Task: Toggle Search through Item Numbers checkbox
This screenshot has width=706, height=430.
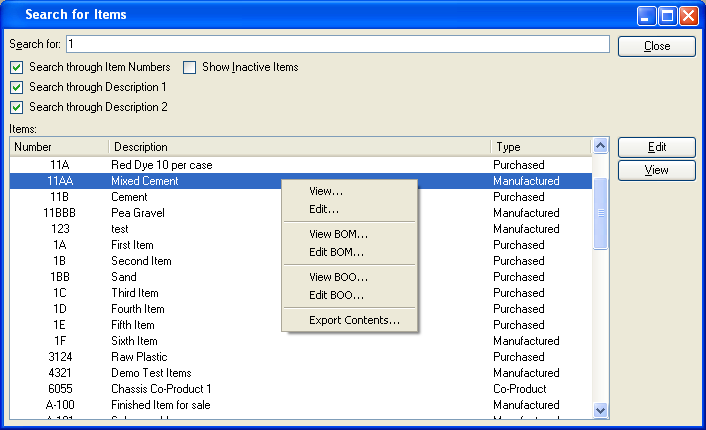Action: (16, 67)
